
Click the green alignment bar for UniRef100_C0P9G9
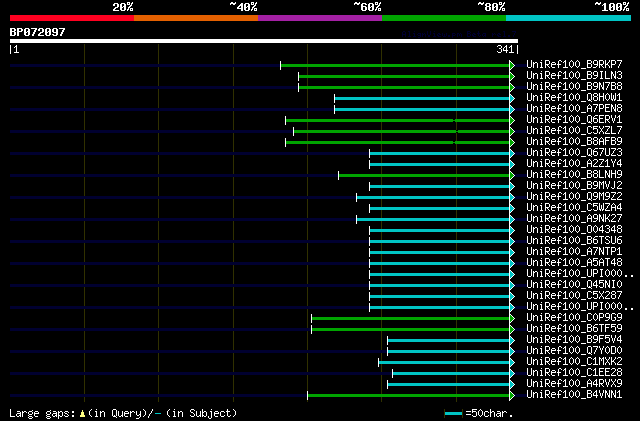[x=411, y=319]
